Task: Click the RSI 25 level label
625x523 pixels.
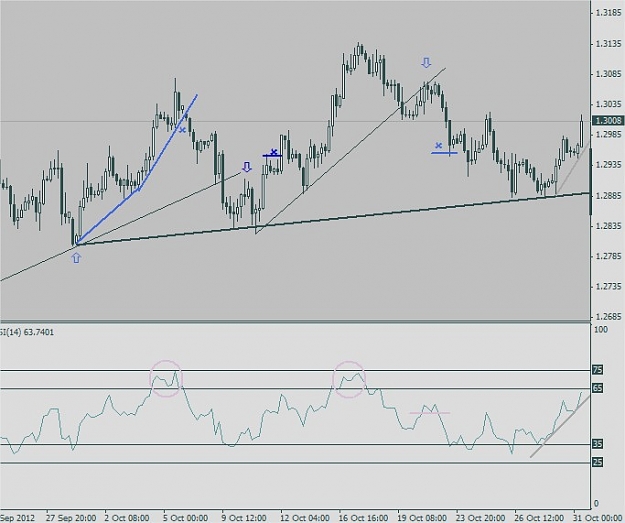Action: (597, 462)
